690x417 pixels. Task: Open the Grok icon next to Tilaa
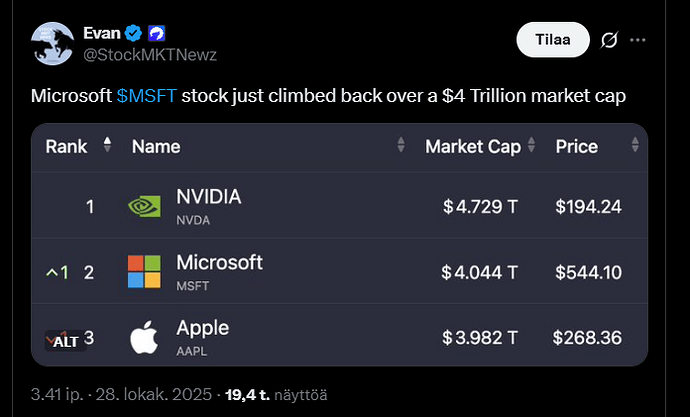pyautogui.click(x=609, y=41)
